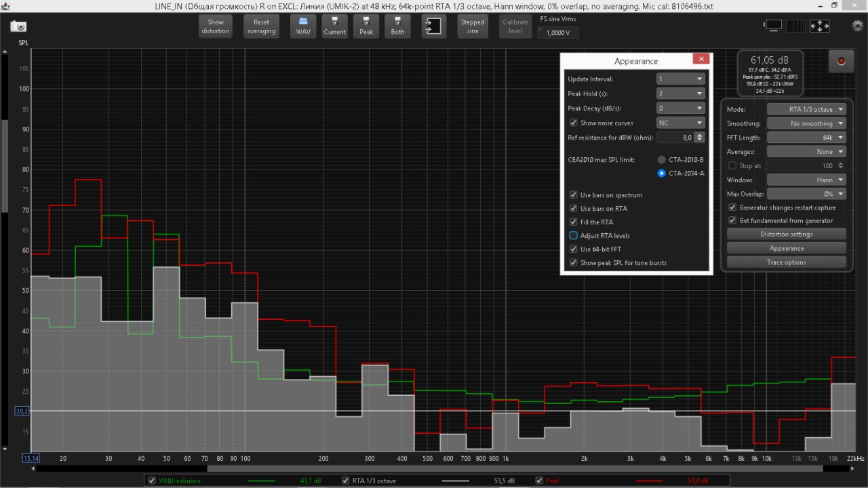
Task: Click the red Peak line sample
Action: tap(650, 481)
